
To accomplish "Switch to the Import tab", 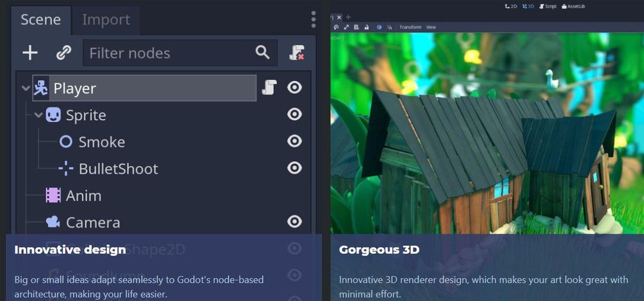I will pyautogui.click(x=106, y=20).
